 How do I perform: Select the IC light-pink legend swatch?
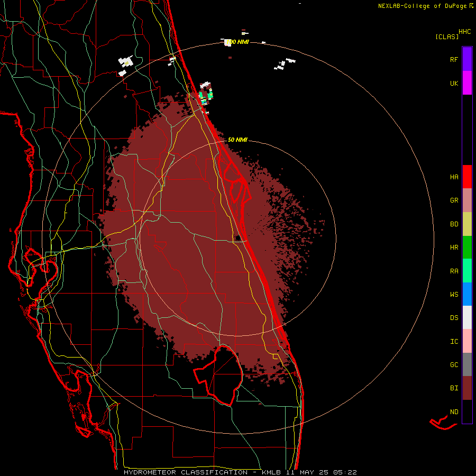pos(467,341)
